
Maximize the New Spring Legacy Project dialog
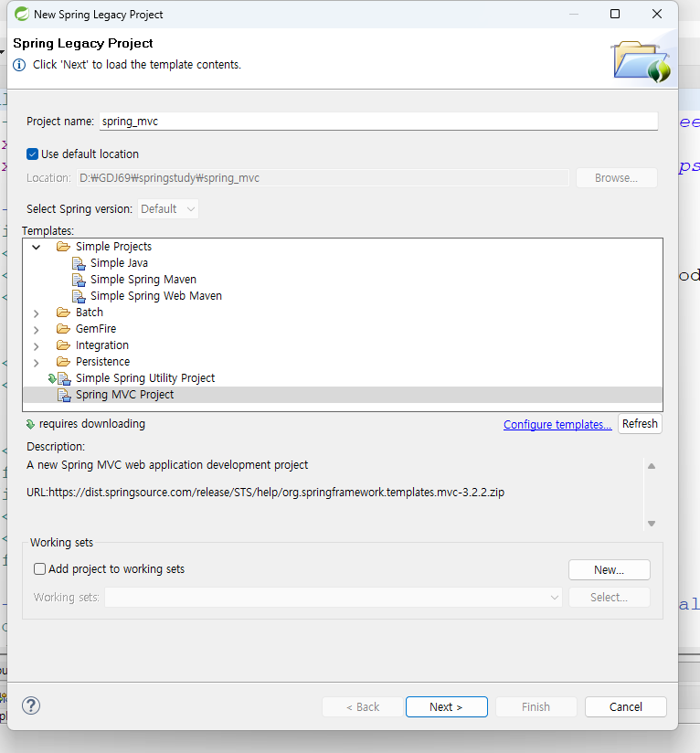(x=615, y=14)
